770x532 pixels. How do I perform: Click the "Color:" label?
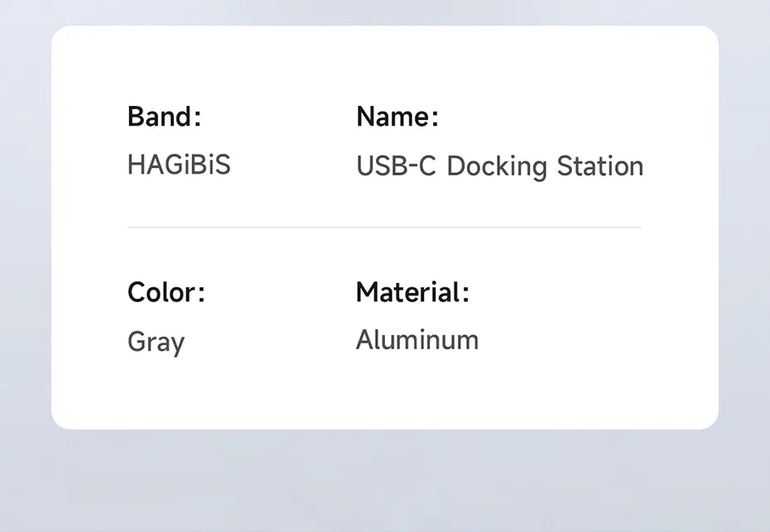[166, 292]
